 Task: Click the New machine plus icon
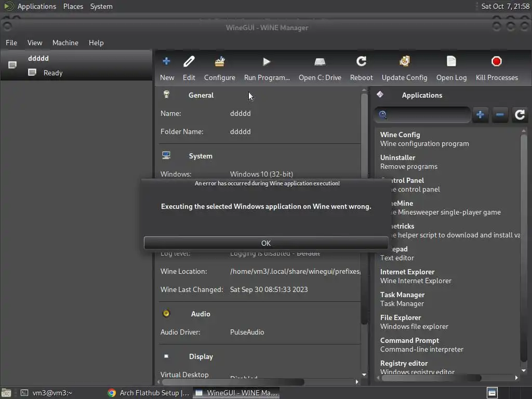tap(166, 61)
